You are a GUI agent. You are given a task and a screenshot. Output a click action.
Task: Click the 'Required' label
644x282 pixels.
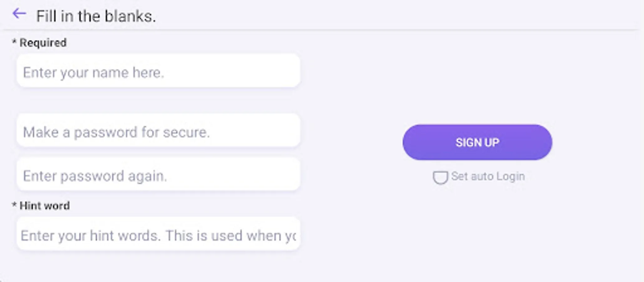pos(43,43)
